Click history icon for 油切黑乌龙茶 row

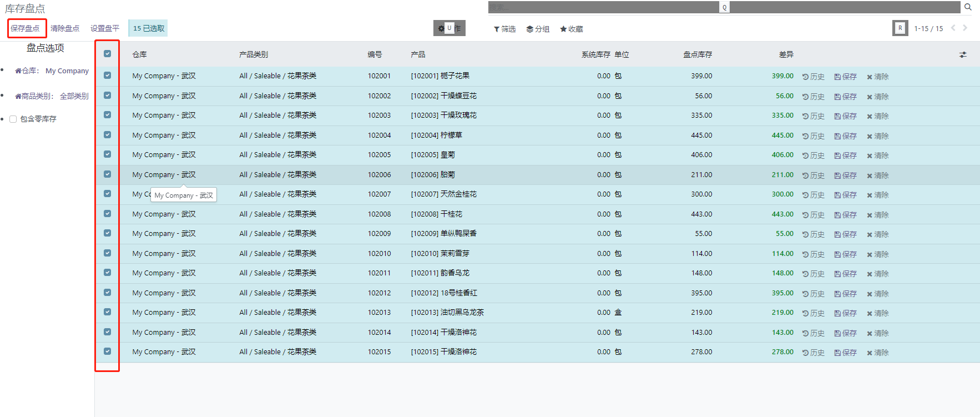[x=814, y=313]
